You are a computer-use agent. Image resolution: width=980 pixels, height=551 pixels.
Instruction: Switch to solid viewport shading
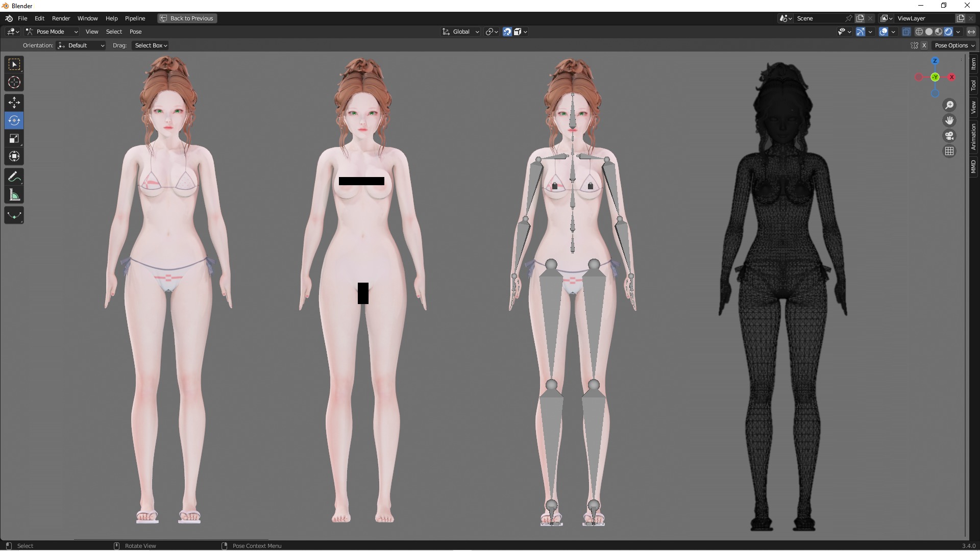click(x=929, y=32)
